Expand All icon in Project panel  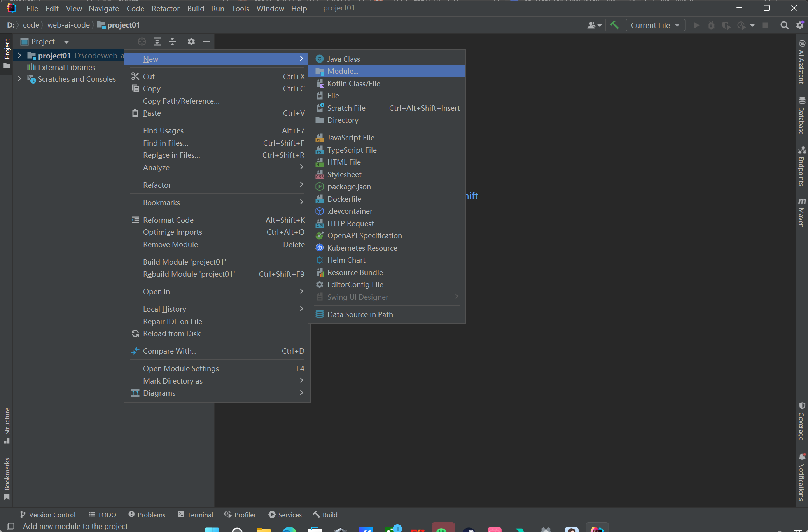[157, 42]
